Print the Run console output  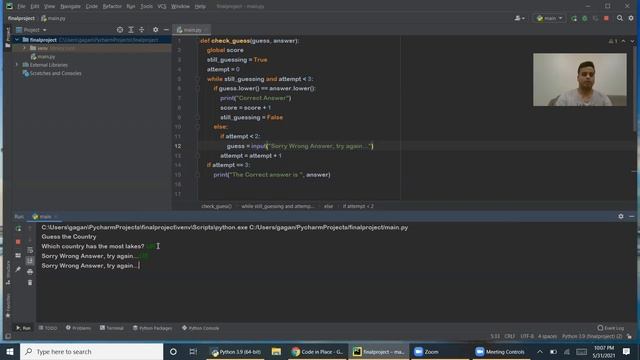pos(30,271)
